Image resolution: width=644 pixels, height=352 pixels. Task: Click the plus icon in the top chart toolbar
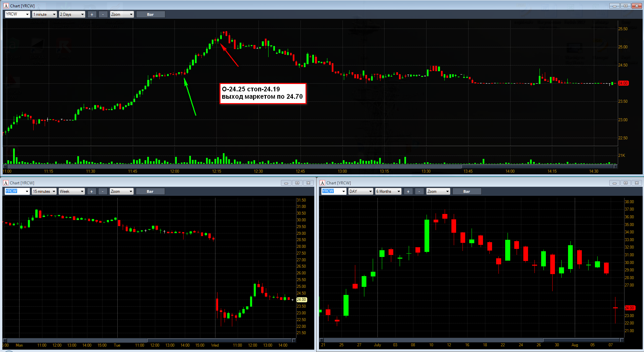tap(92, 14)
